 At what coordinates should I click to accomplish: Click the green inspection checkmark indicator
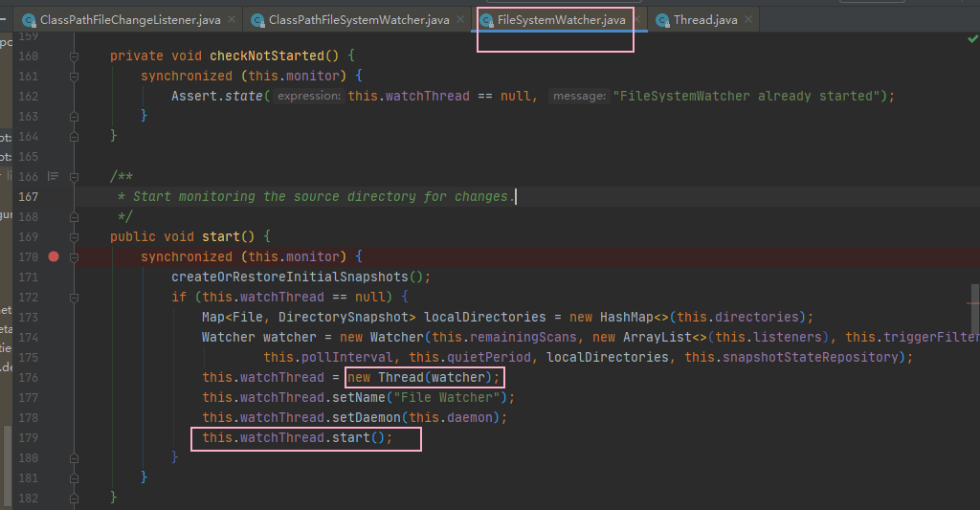tap(972, 38)
